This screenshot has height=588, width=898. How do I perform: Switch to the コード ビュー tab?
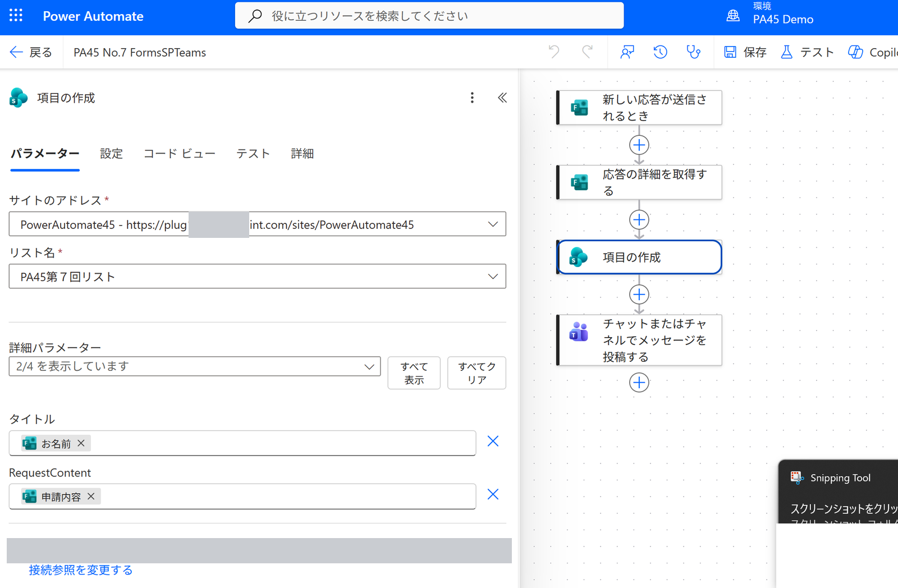180,153
